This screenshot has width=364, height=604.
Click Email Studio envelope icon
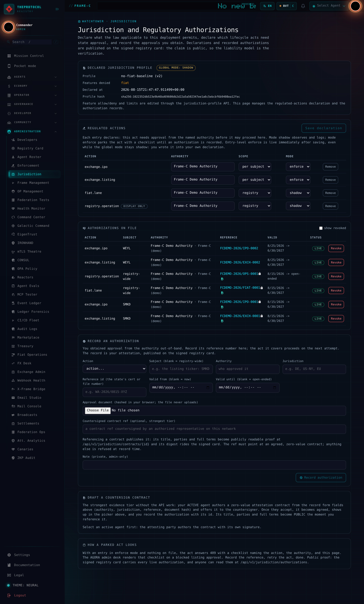tap(13, 398)
